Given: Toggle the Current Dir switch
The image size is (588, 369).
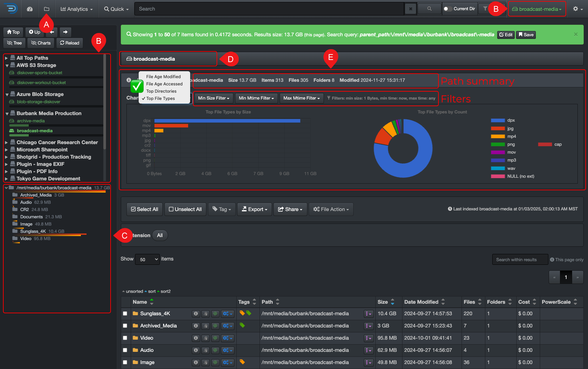Looking at the screenshot, I should pos(447,9).
